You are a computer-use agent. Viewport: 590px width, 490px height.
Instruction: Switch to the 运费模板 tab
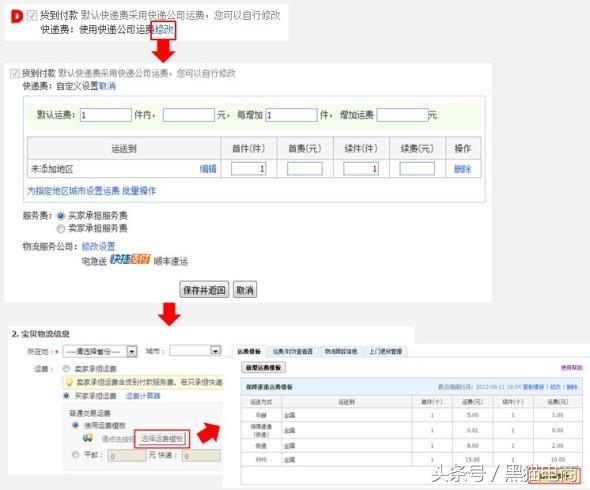coord(249,352)
